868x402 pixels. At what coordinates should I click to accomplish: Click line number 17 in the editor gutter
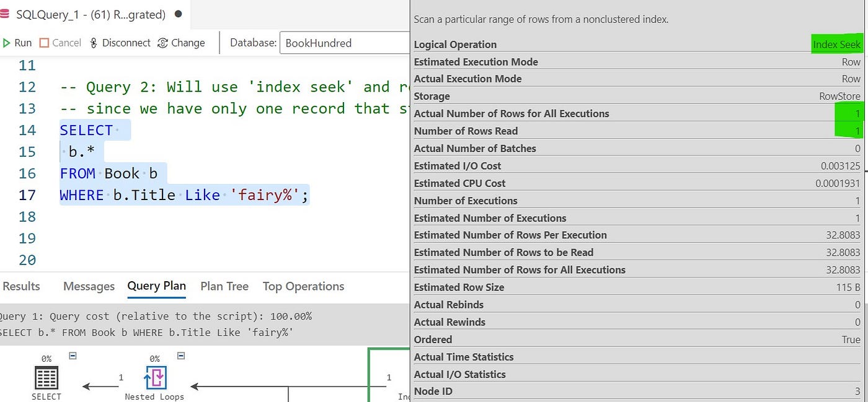pos(27,195)
